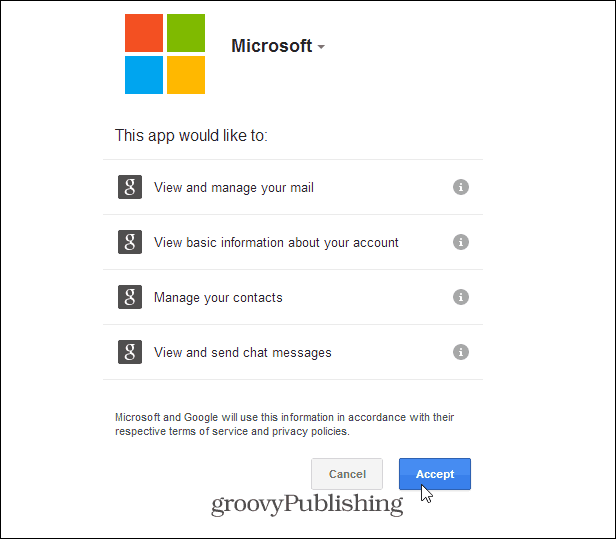Viewport: 616px width, 539px height.
Task: Select the View and manage your mail row
Action: pyautogui.click(x=293, y=187)
